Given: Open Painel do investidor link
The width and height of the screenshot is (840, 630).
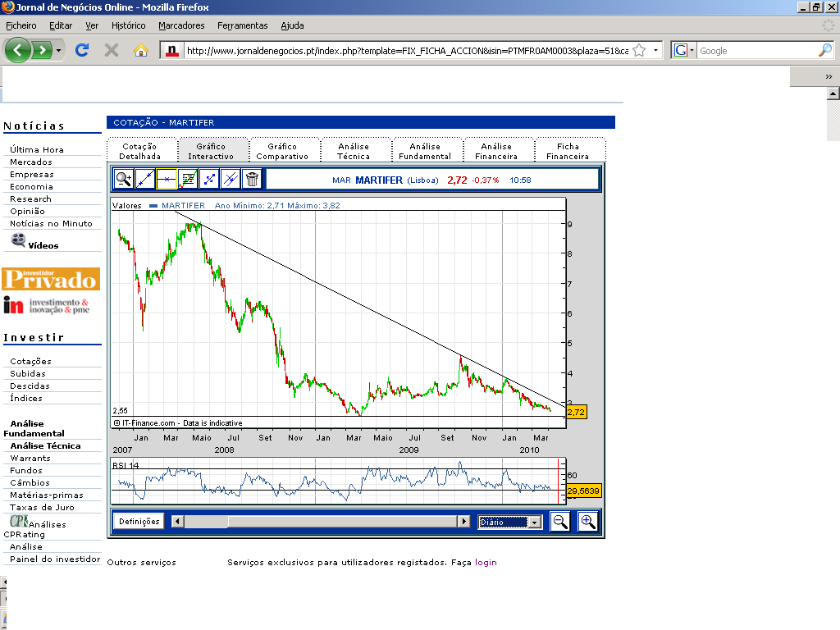Looking at the screenshot, I should click(x=55, y=559).
